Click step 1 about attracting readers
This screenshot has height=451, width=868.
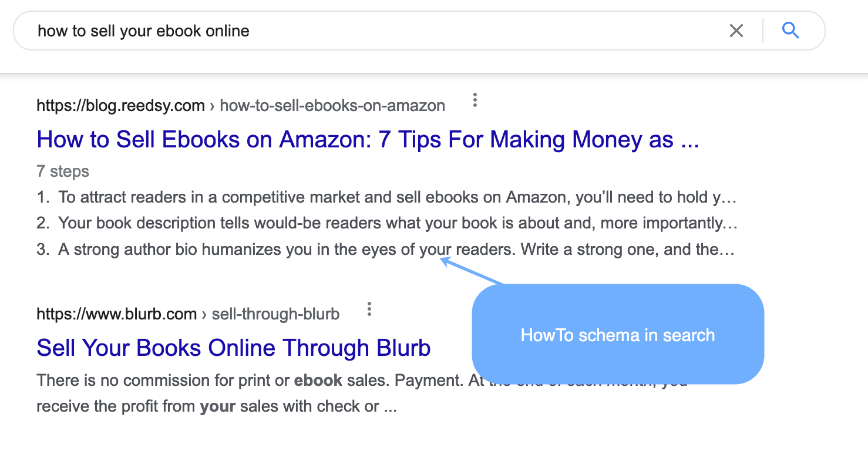coord(388,197)
